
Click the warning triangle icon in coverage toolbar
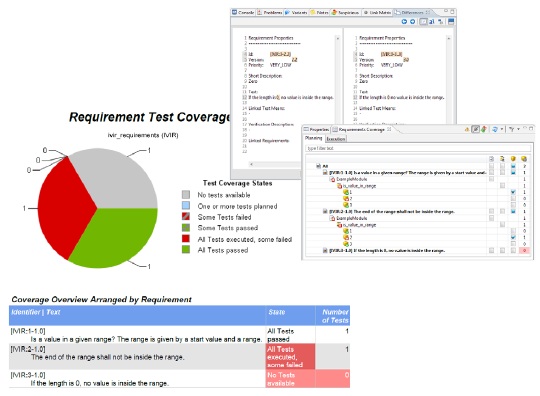click(x=467, y=129)
